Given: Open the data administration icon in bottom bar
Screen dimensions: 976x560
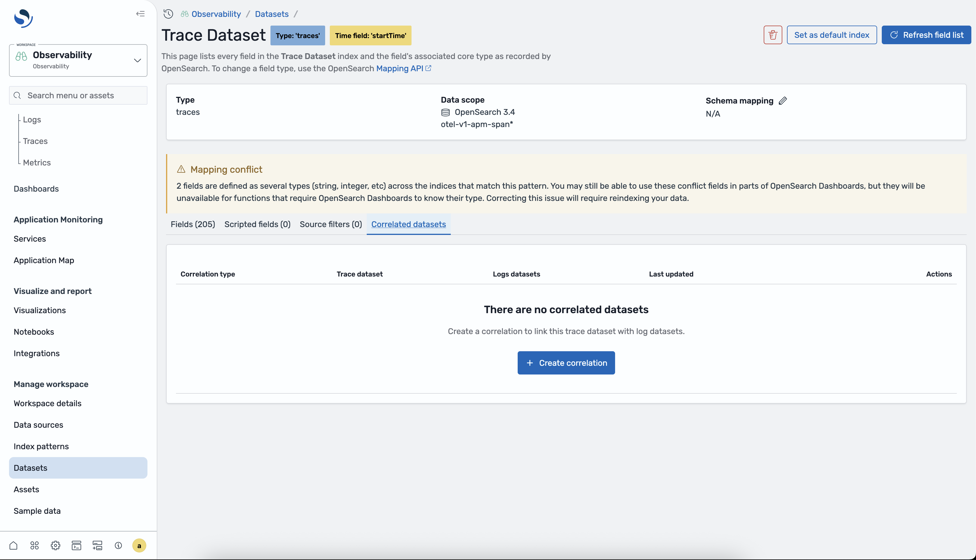Looking at the screenshot, I should click(x=97, y=545).
